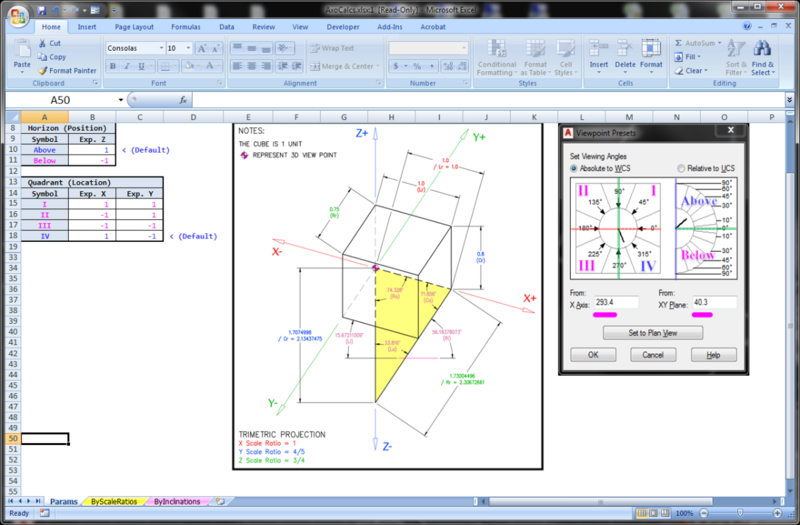Open the Page Layout ribbon tab
Screen dimensions: 800x525
[134, 28]
